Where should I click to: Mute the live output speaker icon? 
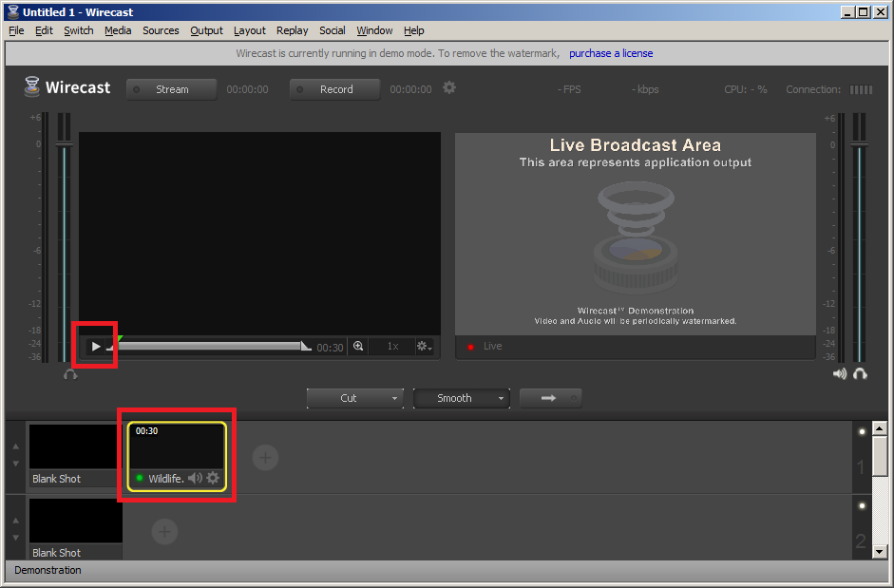tap(839, 374)
